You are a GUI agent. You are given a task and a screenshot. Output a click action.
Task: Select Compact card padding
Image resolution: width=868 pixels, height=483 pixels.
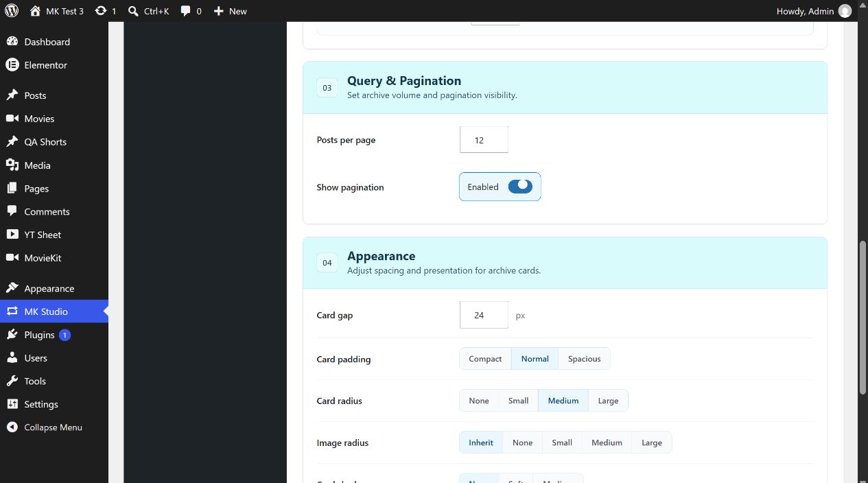pyautogui.click(x=485, y=359)
